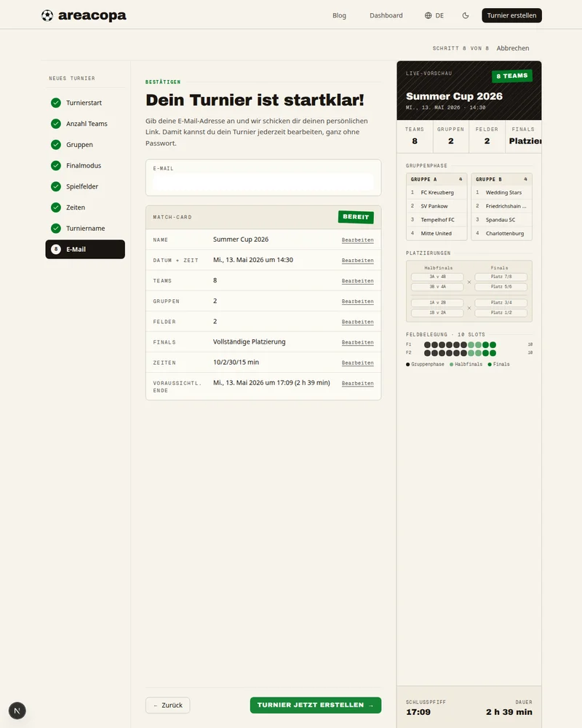The width and height of the screenshot is (582, 728).
Task: Click Turnier jetzt erstellen button
Action: 316,705
